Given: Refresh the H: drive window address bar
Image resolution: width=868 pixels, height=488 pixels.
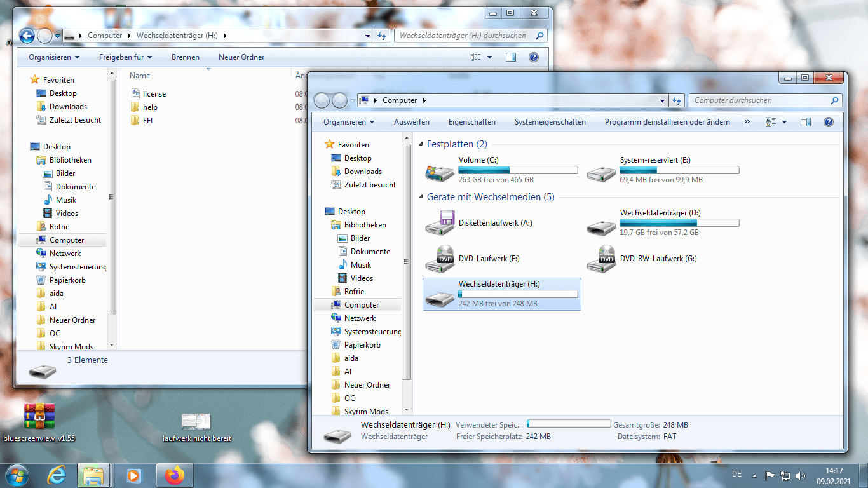Looking at the screenshot, I should [381, 36].
